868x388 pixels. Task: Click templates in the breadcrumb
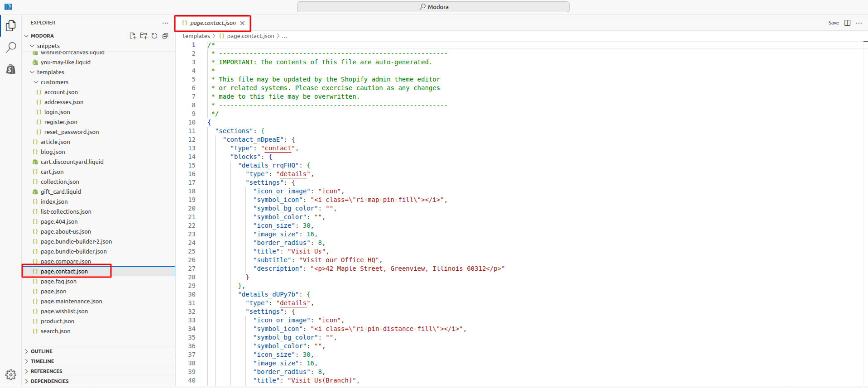(196, 36)
